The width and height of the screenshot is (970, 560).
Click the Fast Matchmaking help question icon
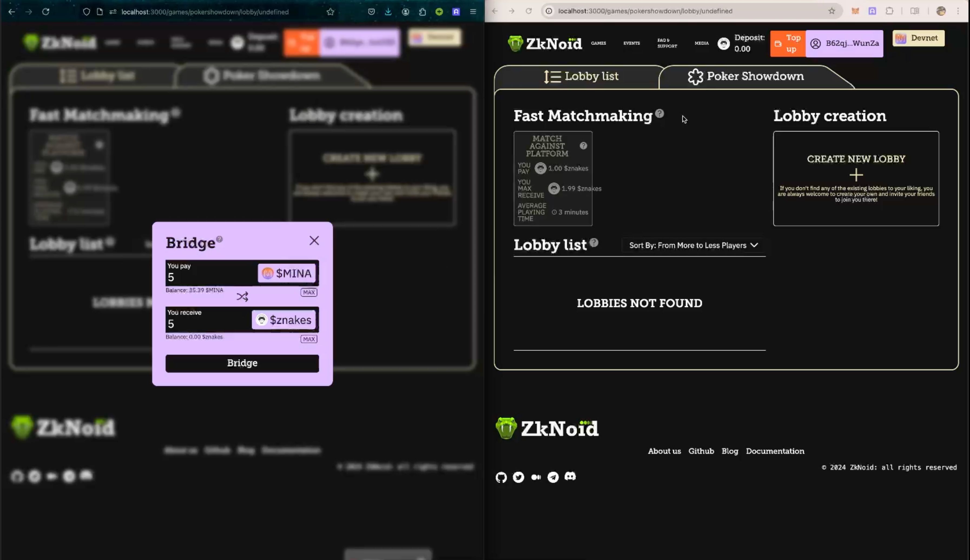click(x=660, y=111)
